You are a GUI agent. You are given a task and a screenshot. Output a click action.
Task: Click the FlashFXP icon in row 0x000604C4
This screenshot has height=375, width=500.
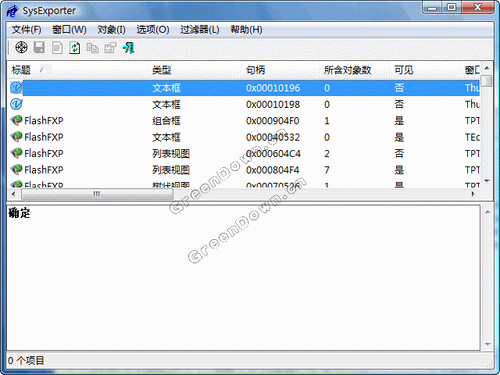pos(16,153)
